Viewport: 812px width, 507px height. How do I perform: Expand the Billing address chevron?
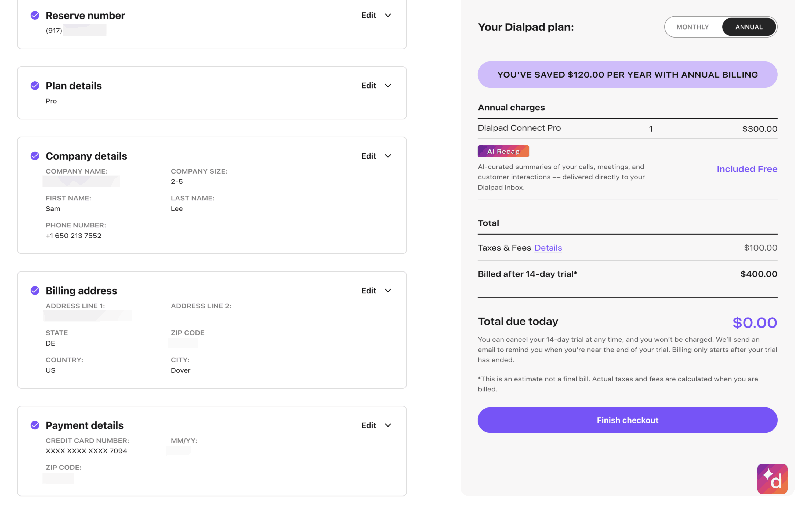[388, 291]
